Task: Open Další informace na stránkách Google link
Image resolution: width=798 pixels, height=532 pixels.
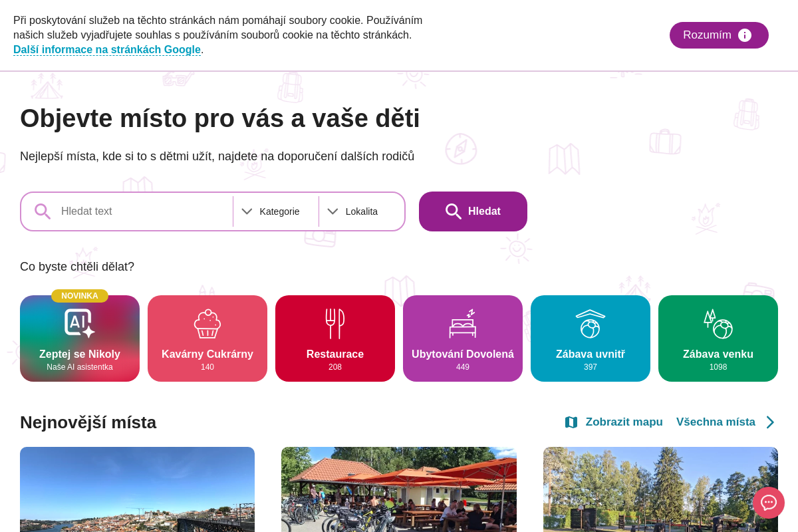Action: click(x=107, y=50)
